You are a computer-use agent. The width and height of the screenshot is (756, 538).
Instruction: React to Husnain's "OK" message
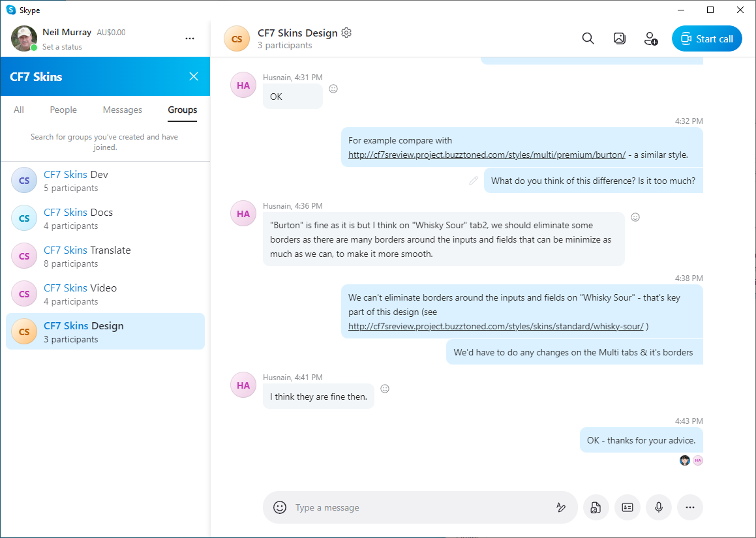333,89
